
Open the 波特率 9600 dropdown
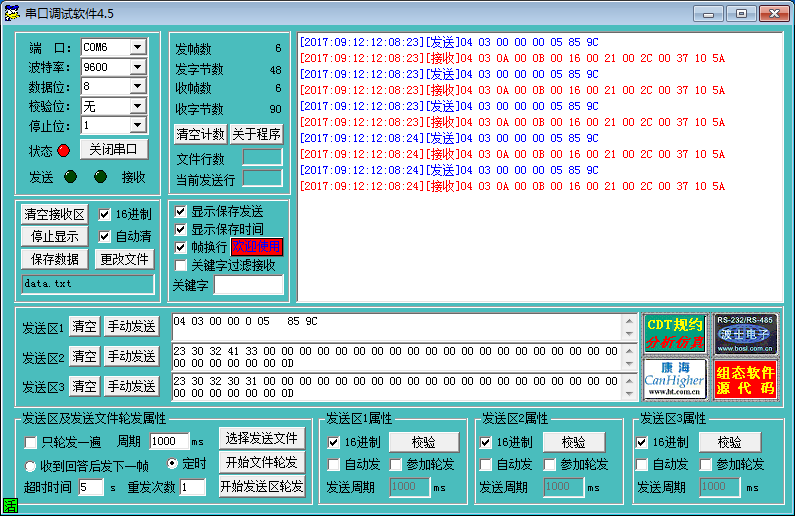[x=138, y=67]
